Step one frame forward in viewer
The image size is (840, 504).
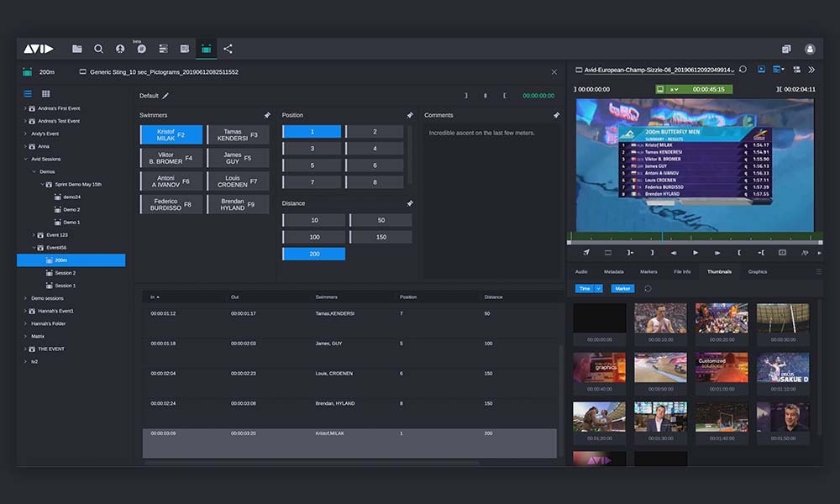pyautogui.click(x=717, y=253)
